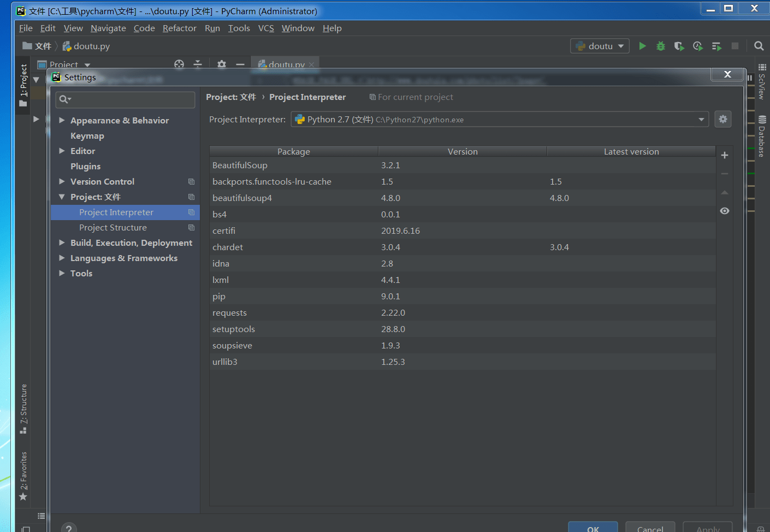This screenshot has height=532, width=770.
Task: Run the doutu configuration with green play icon
Action: point(642,46)
